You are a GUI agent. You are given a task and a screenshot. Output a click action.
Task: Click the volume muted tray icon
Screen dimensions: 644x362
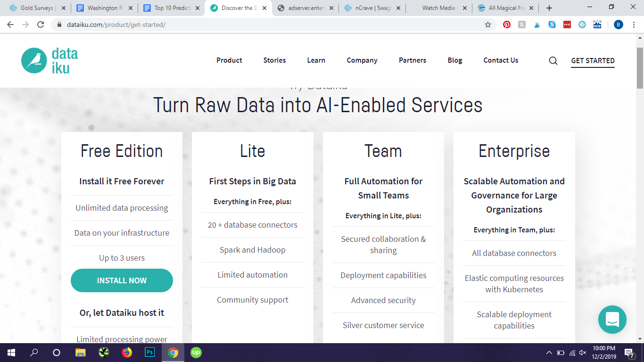coord(583,353)
